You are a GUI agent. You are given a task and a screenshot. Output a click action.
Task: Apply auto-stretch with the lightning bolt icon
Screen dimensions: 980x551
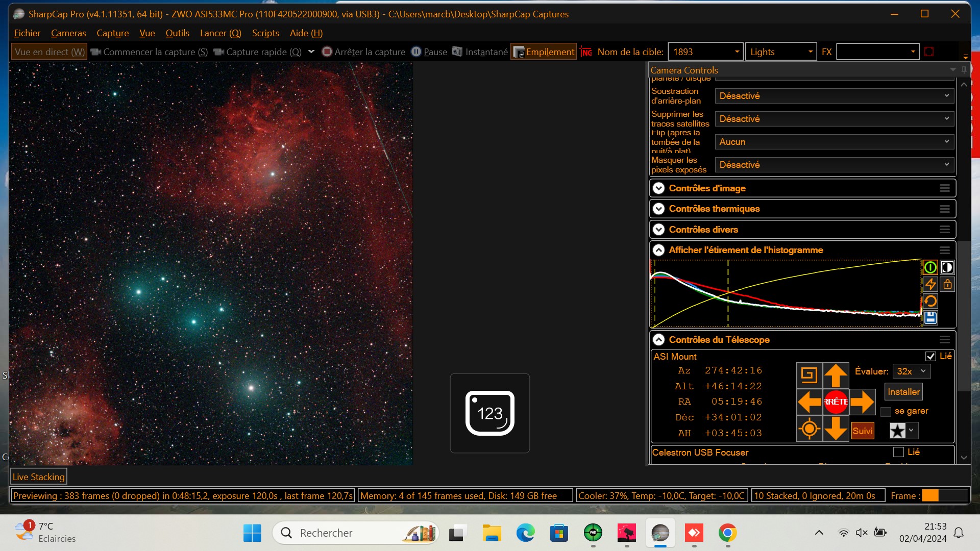[930, 284]
